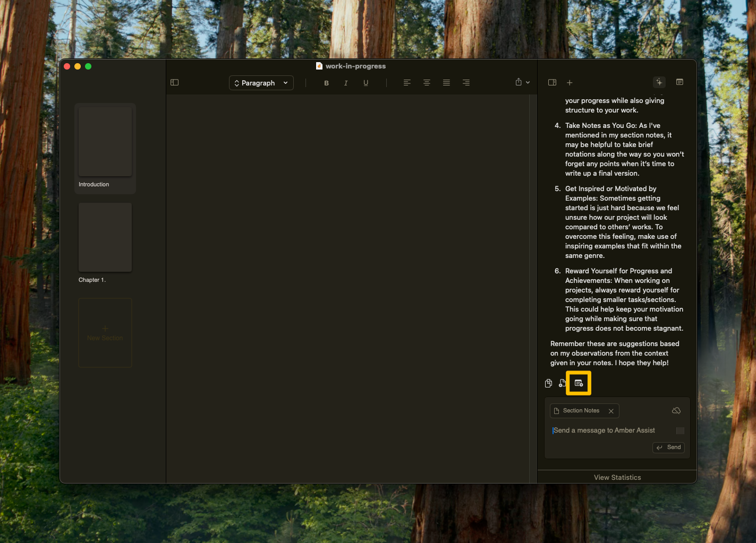Image resolution: width=756 pixels, height=543 pixels.
Task: Remove the Section Notes attachment chip
Action: click(611, 411)
